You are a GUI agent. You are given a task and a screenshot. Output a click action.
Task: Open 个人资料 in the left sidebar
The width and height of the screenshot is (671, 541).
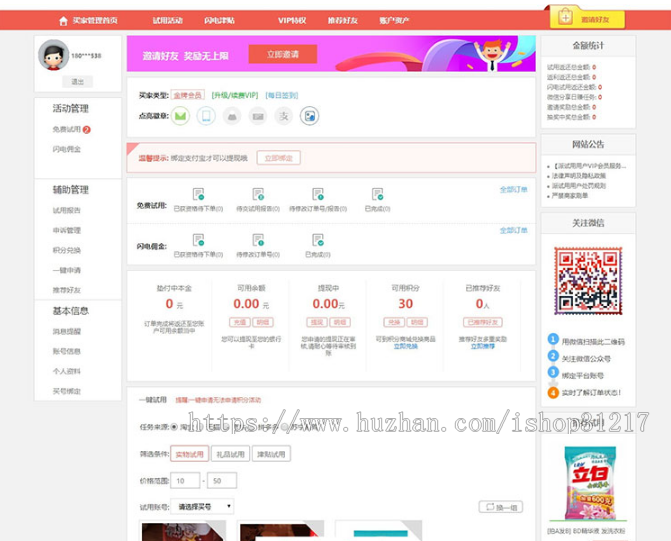pos(67,371)
